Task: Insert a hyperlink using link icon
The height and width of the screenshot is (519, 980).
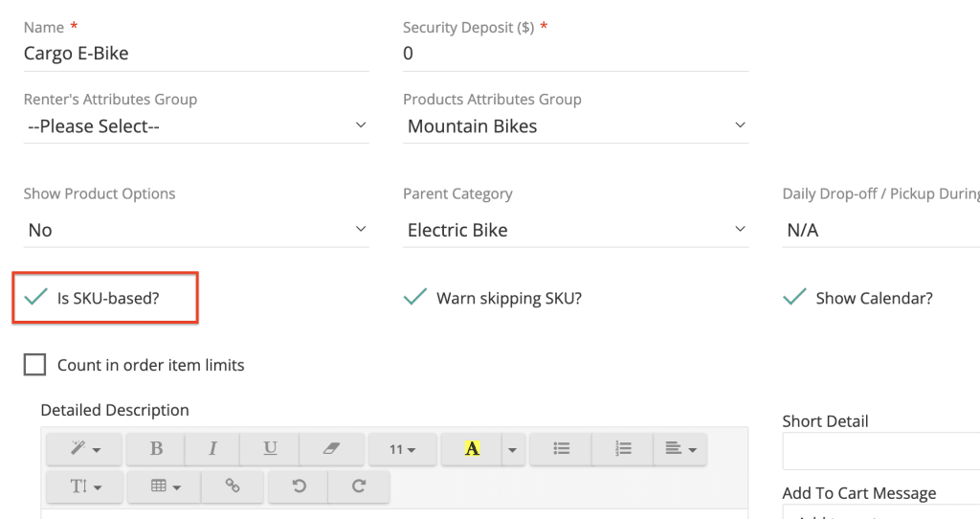Action: 233,486
